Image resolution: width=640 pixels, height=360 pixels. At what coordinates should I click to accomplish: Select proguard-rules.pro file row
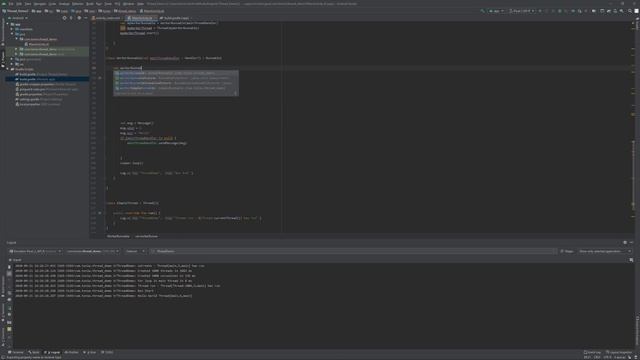point(47,89)
